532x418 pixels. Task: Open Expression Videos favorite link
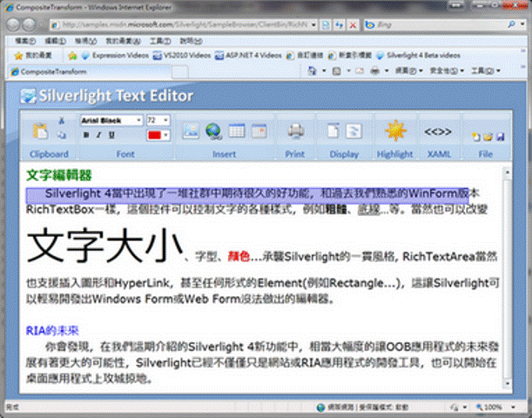coord(115,56)
